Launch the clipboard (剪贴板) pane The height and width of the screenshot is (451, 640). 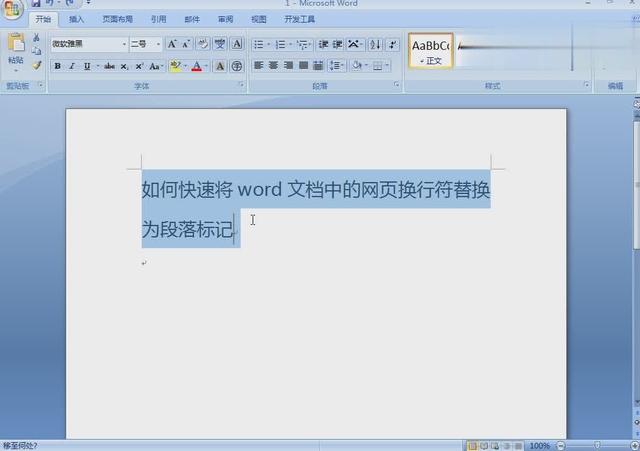click(40, 85)
